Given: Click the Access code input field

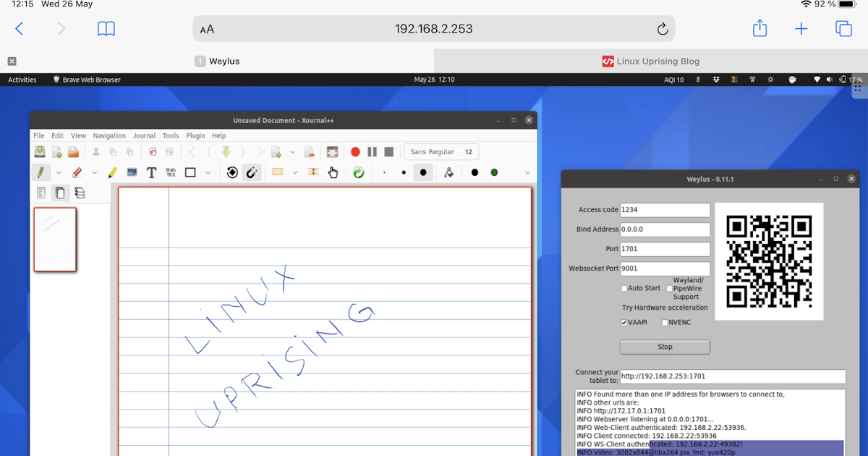Looking at the screenshot, I should click(x=665, y=210).
